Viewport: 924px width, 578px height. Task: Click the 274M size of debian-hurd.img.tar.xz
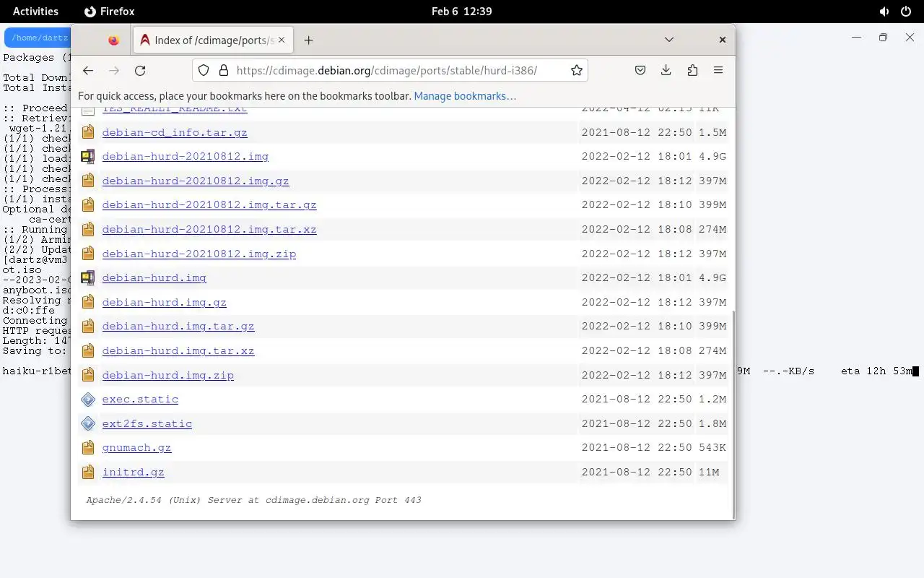click(x=712, y=350)
